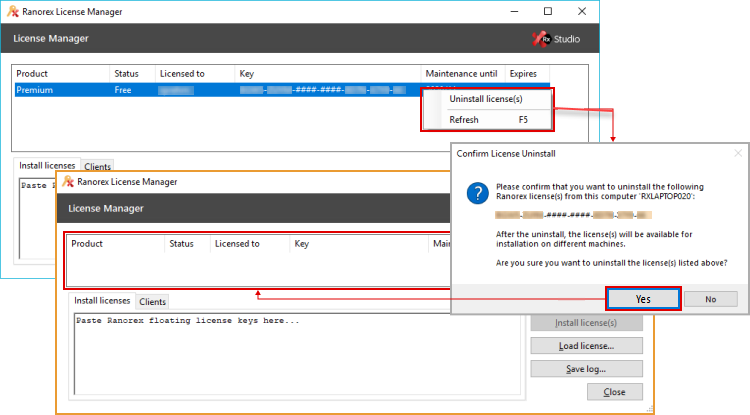Click the Ranorex Studio logo in header
Viewport: 750px width, 415px height.
click(556, 39)
